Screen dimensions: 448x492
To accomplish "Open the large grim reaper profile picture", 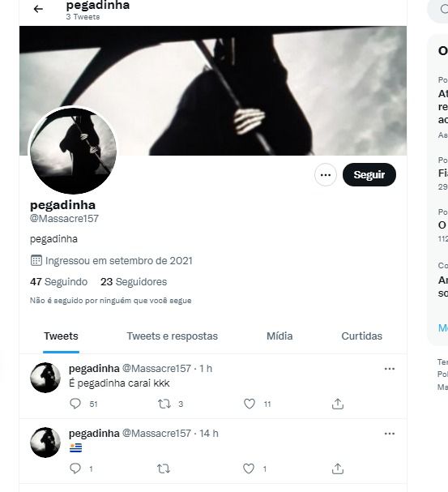I will coord(73,150).
